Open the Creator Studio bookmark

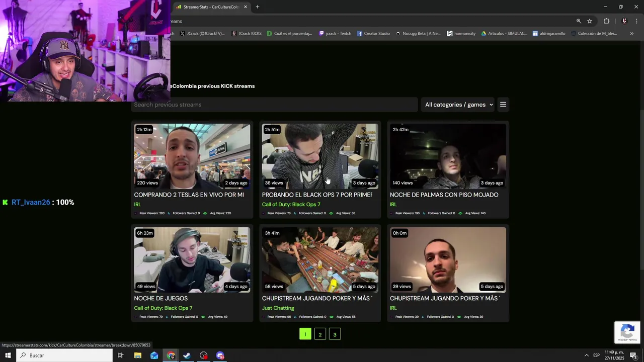(373, 34)
